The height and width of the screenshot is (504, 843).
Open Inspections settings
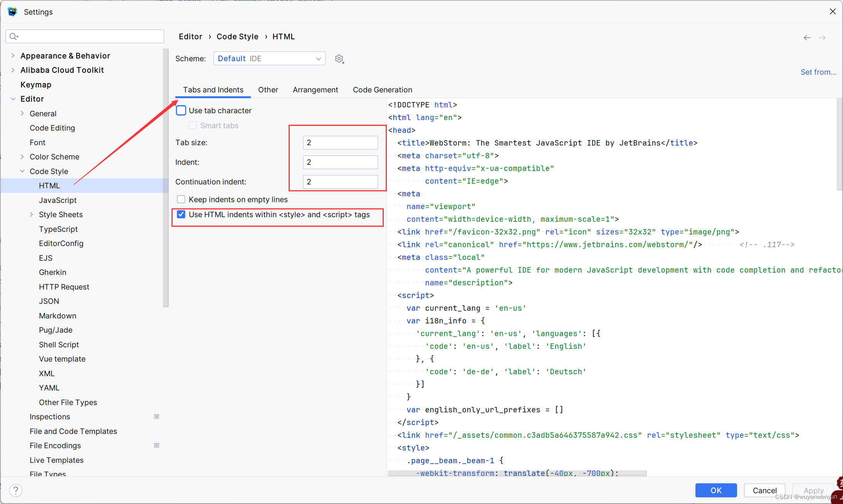tap(50, 417)
